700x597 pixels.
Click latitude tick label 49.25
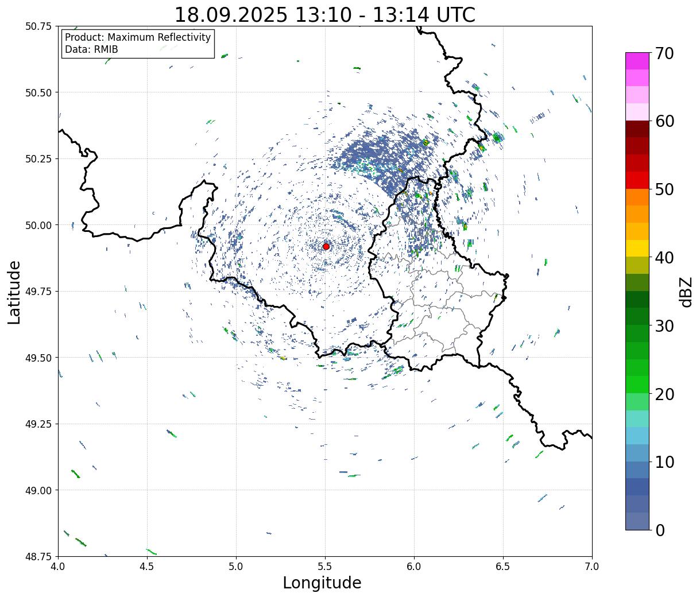[x=38, y=424]
